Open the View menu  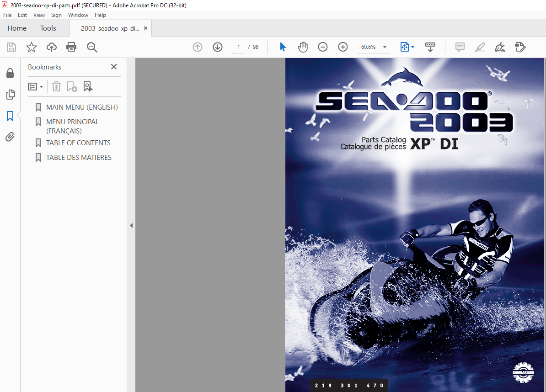tap(39, 15)
